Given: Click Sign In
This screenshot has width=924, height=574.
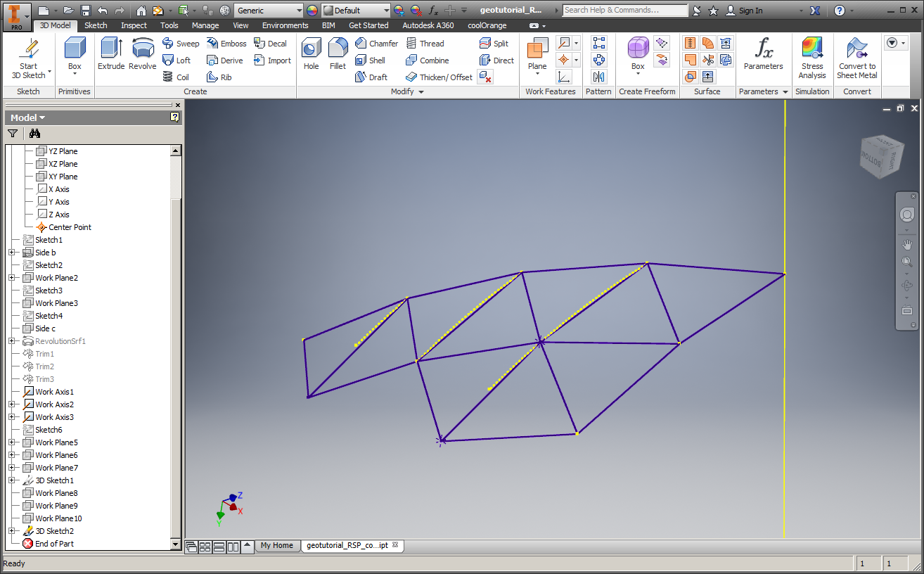Looking at the screenshot, I should click(x=744, y=11).
